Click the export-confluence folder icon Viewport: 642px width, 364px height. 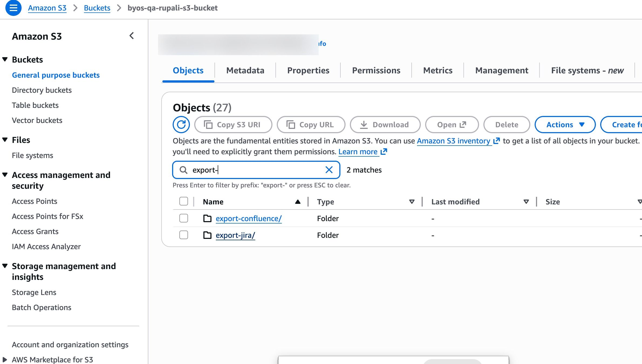[207, 218]
